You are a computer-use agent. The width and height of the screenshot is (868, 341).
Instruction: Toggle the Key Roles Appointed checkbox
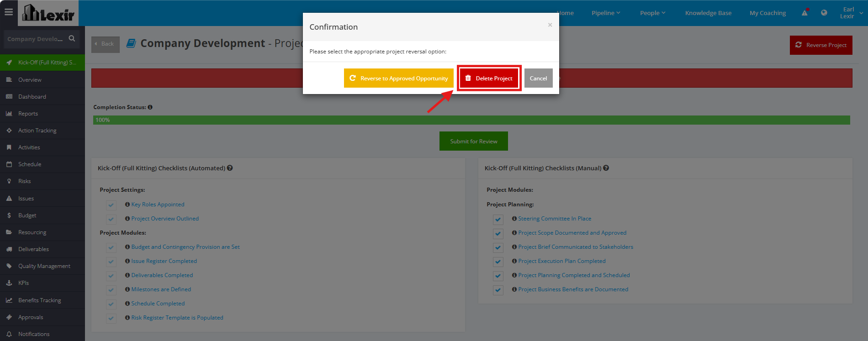click(x=111, y=205)
